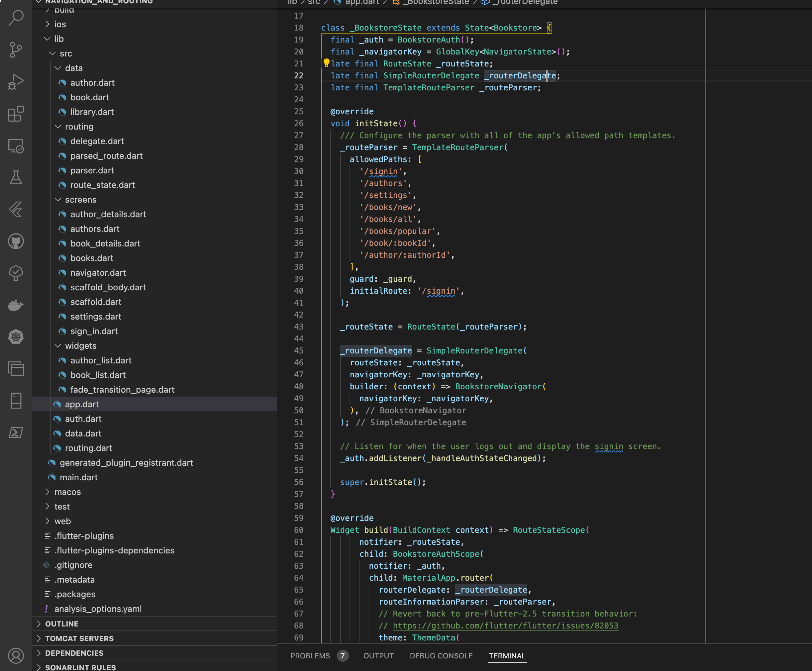Screen dimensions: 812x671
Task: Expand the macos folder
Action: point(47,492)
